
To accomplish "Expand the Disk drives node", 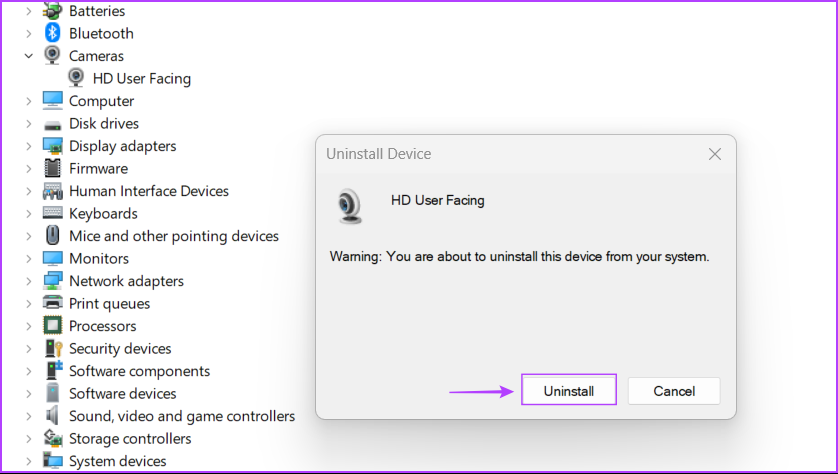I will click(28, 124).
